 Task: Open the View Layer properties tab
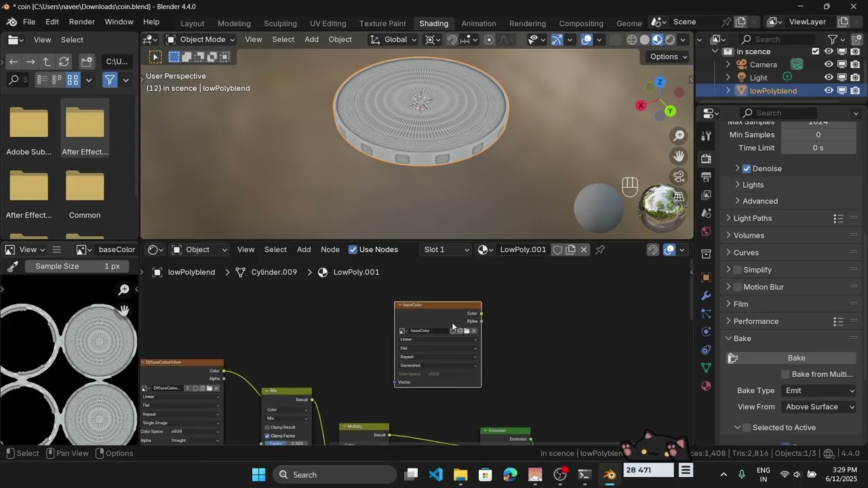(706, 195)
